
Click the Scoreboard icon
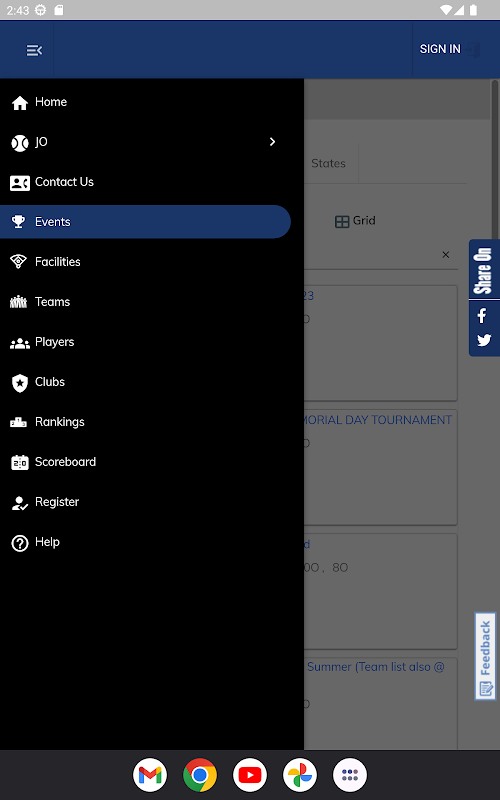[19, 462]
